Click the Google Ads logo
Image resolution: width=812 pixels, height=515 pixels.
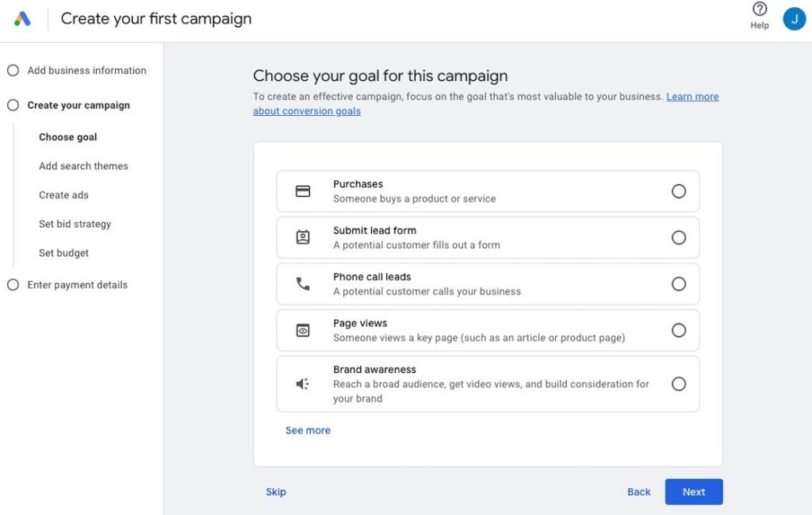(23, 19)
